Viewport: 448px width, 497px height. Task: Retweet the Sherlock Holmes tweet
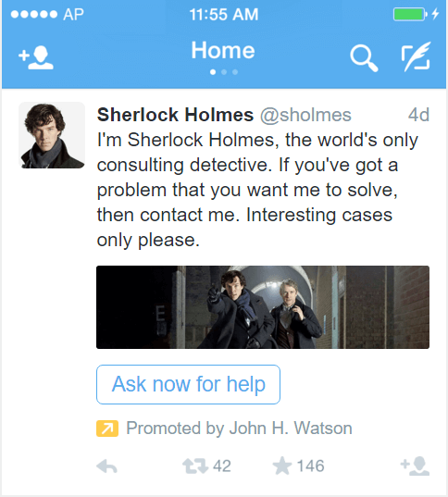point(195,466)
